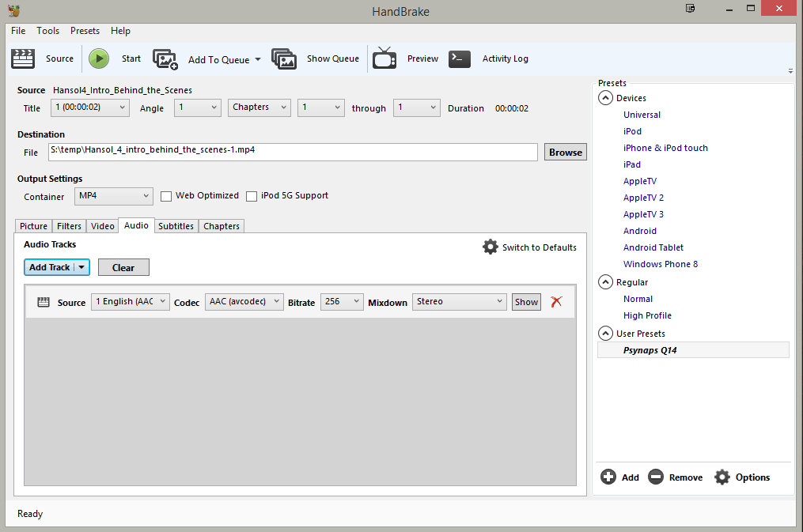Viewport: 803px width, 532px height.
Task: Open the audio Source track dropdown
Action: [x=130, y=302]
